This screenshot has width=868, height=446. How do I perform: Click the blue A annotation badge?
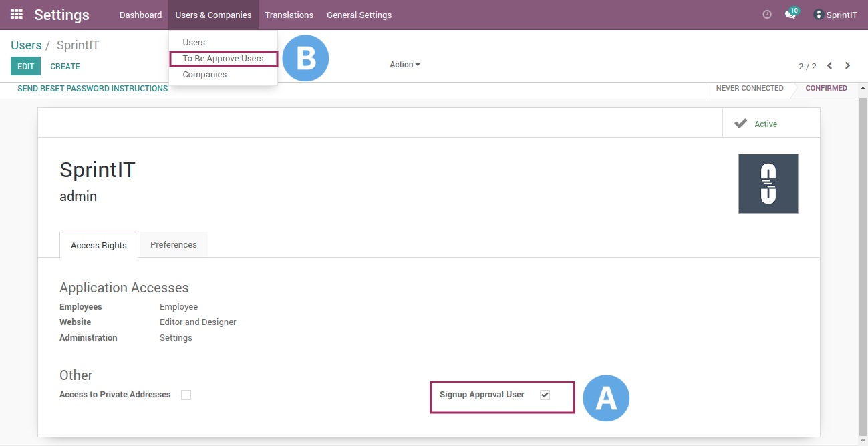606,397
